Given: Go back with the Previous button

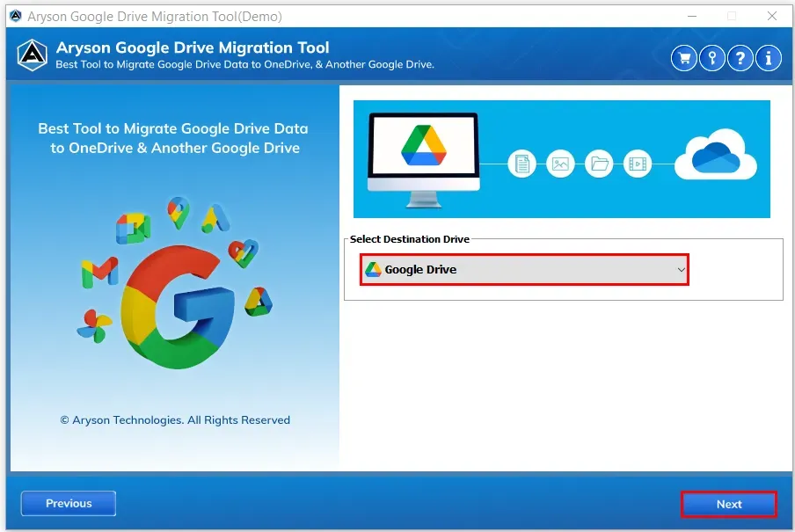Looking at the screenshot, I should (x=69, y=503).
